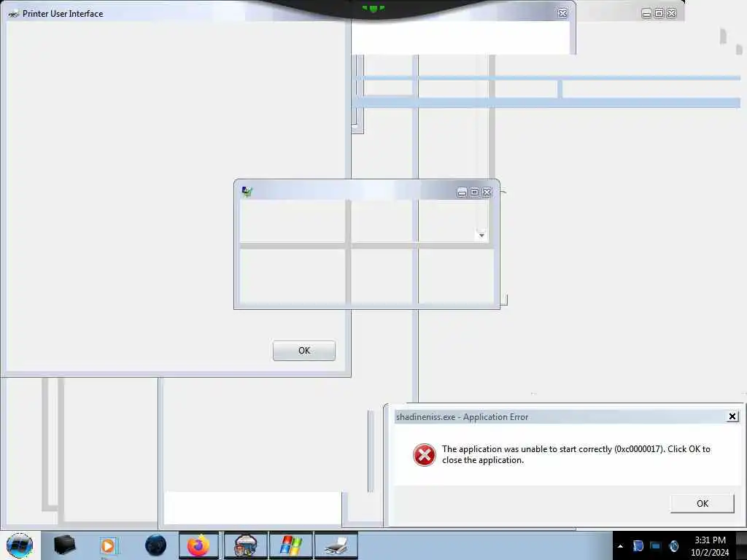Viewport: 747px width, 560px height.
Task: Click OK in the Application Error dialog
Action: tap(703, 503)
